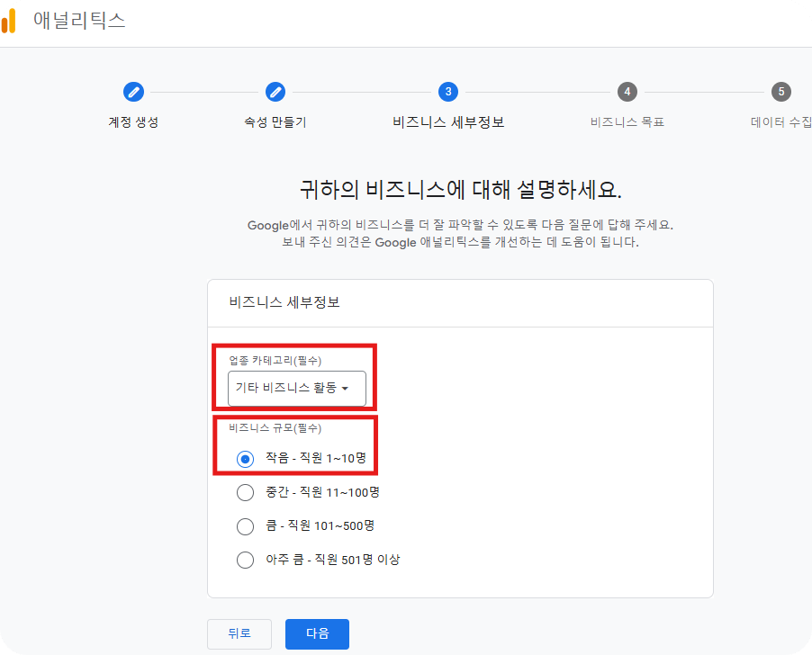Screen dimensions: 812x655
Task: Click the 계정 생성 step label
Action: [133, 121]
